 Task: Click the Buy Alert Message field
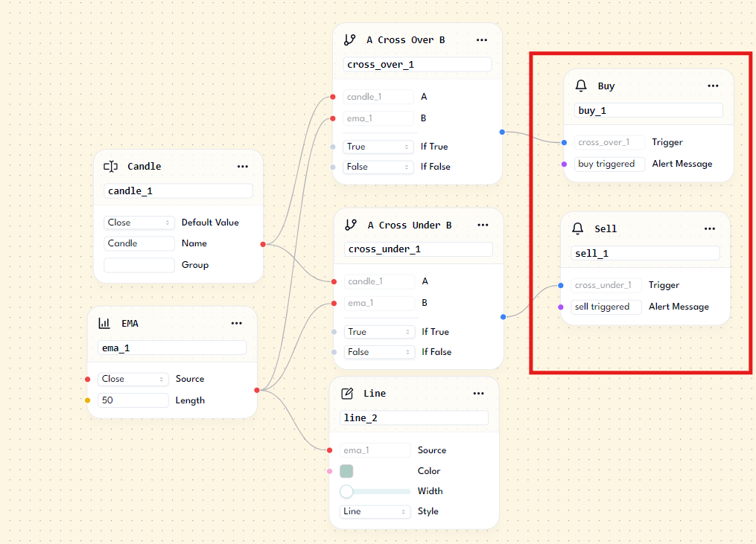[609, 164]
